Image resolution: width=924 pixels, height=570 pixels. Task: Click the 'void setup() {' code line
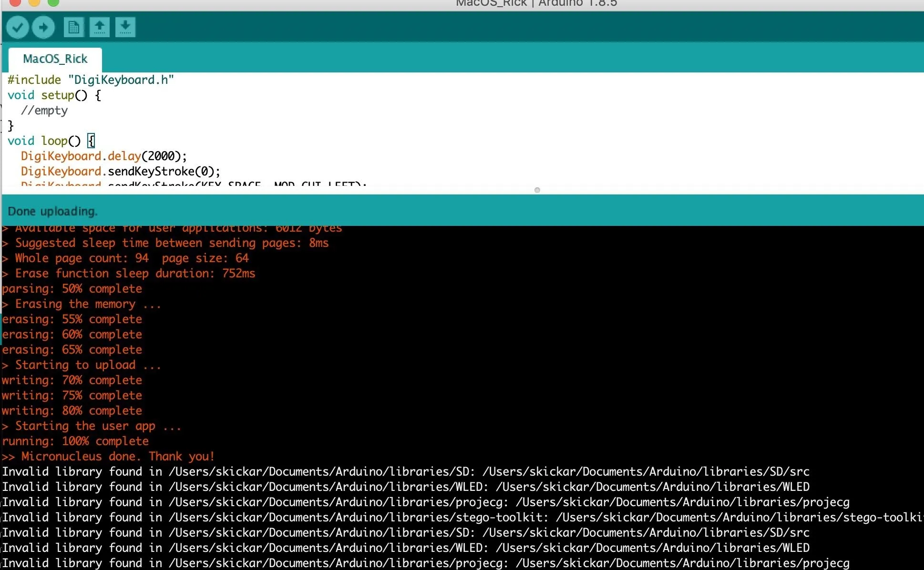[54, 95]
